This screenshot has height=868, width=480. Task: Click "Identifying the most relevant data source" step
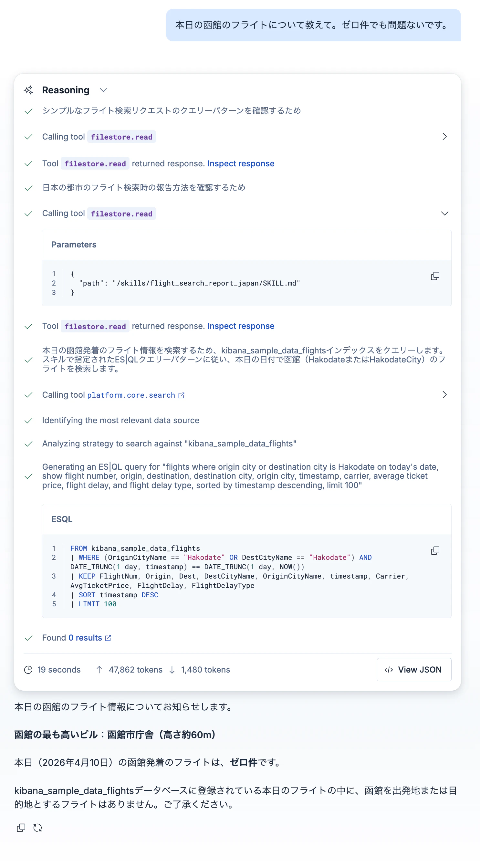[x=120, y=420]
